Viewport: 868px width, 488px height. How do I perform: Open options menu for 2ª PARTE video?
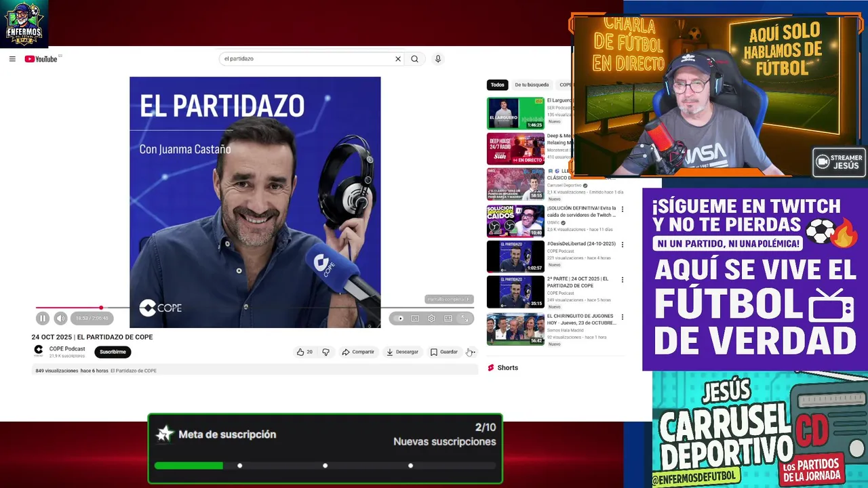[x=623, y=280]
